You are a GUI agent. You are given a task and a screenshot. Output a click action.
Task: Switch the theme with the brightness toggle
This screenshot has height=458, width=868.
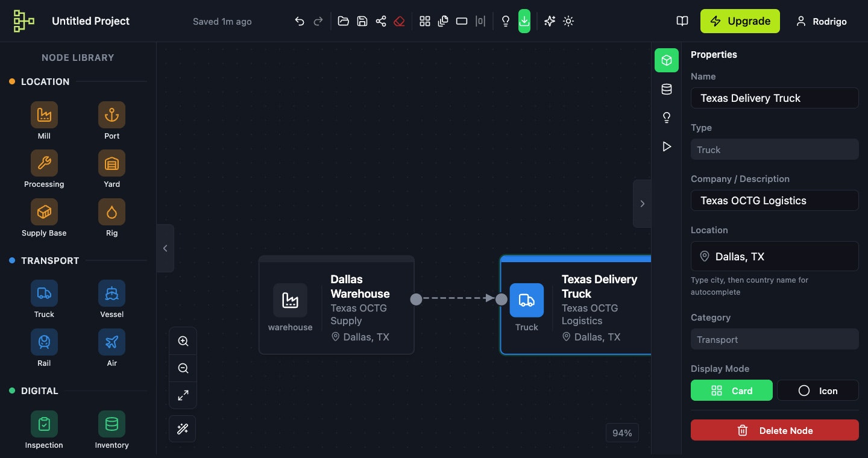[568, 20]
